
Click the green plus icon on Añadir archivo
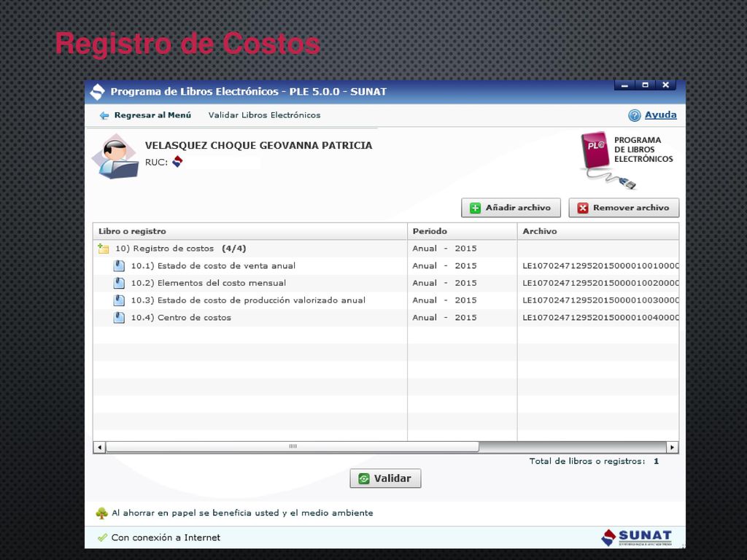[475, 208]
